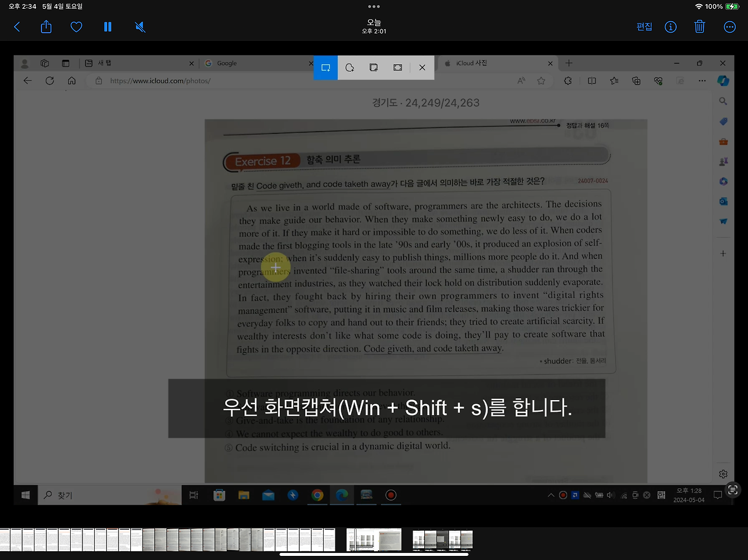748x560 pixels.
Task: Open the iPad multitasking three-dot menu
Action: 374,6
